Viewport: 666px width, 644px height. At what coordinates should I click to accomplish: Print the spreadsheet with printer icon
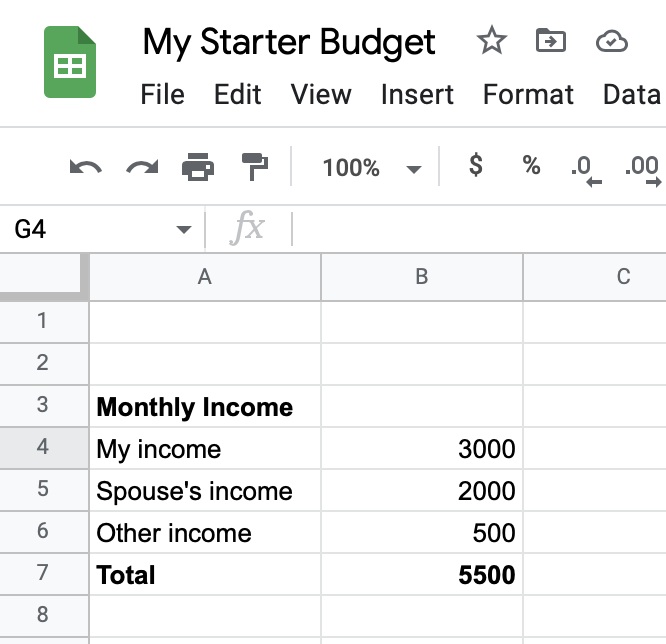coord(198,167)
